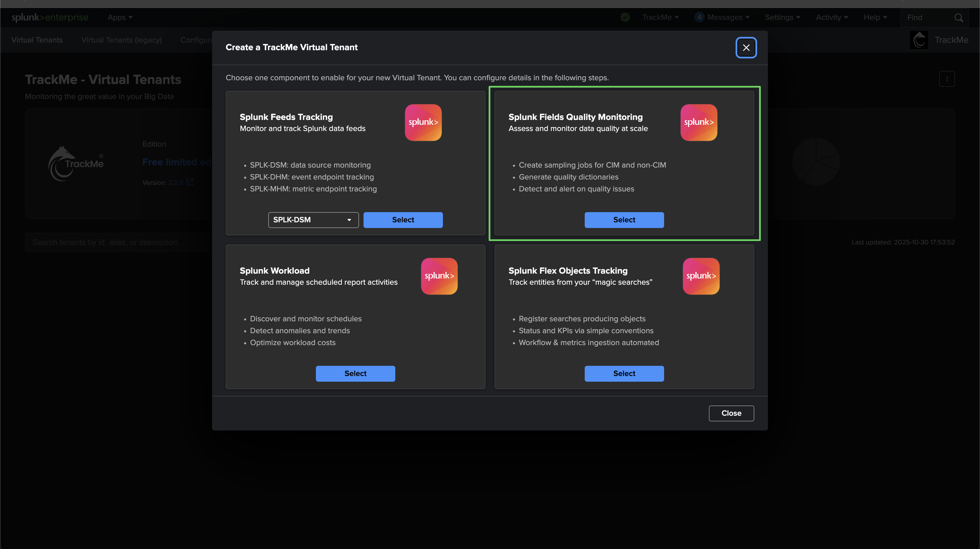Image resolution: width=980 pixels, height=549 pixels.
Task: Click the search magnifier icon in Find box
Action: point(959,18)
